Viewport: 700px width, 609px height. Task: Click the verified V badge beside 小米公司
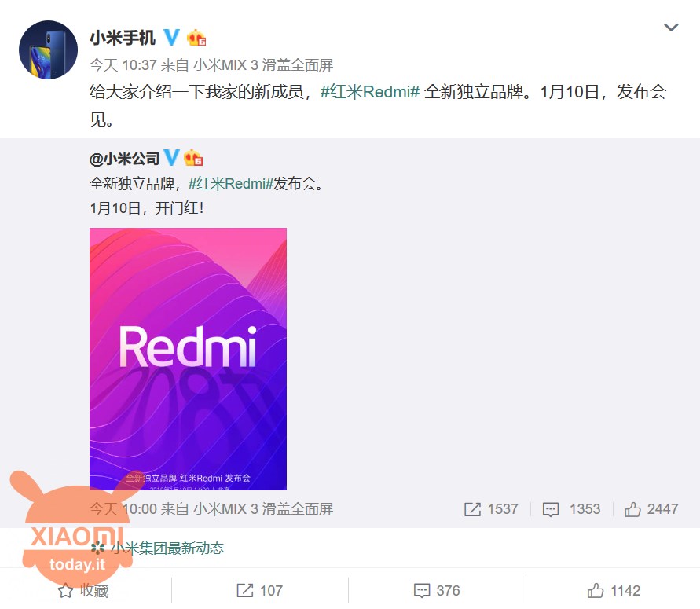171,158
